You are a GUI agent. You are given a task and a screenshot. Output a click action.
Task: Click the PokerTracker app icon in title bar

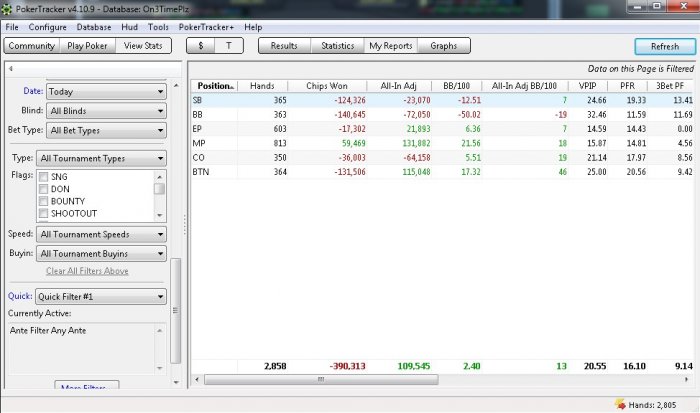(6, 8)
